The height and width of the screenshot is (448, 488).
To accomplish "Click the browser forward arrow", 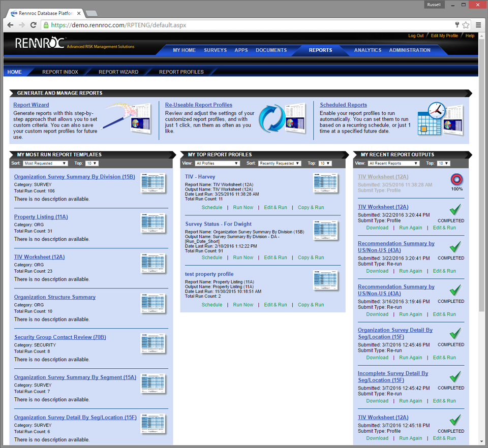I will coord(22,25).
